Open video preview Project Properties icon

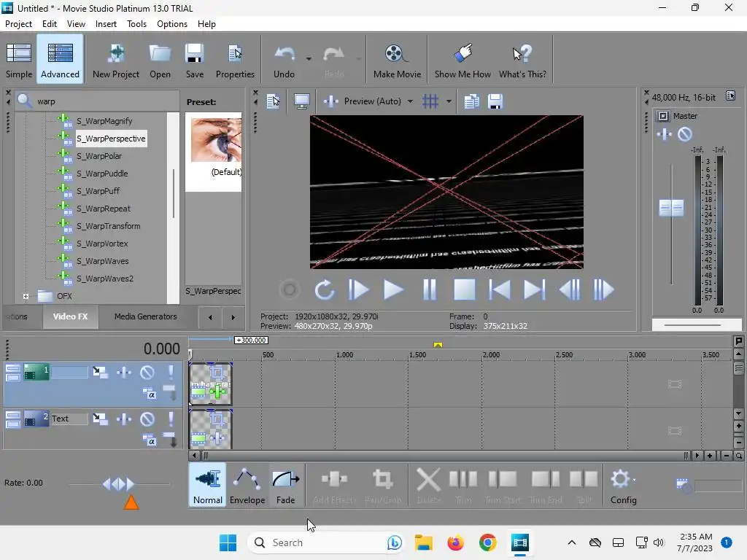click(273, 101)
